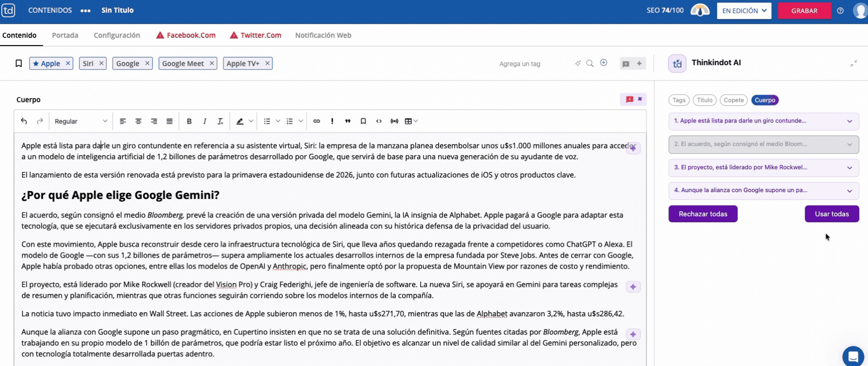Image resolution: width=868 pixels, height=366 pixels.
Task: Expand suggestion 4 'Aunque la alianza con Google'
Action: tap(764, 190)
